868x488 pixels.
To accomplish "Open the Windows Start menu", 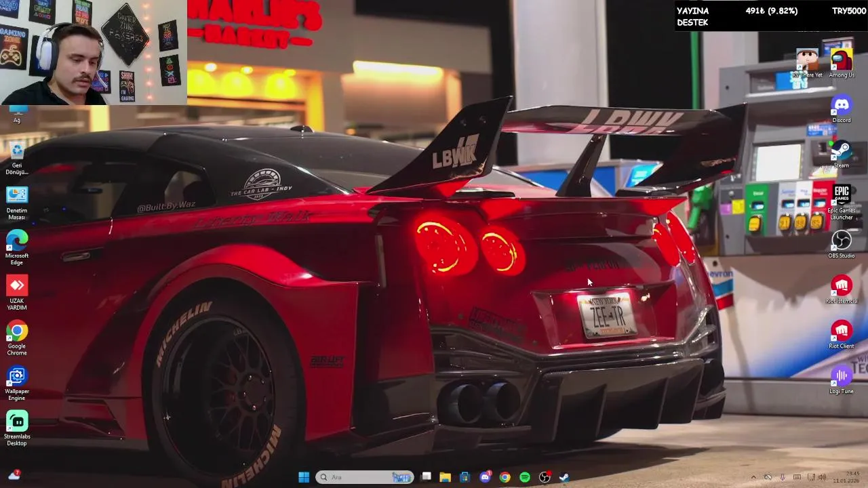I will tap(304, 477).
